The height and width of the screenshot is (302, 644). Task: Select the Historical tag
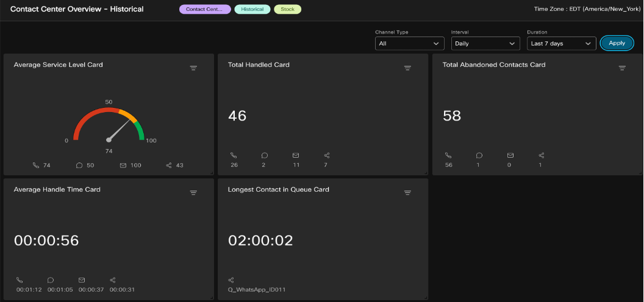[252, 10]
